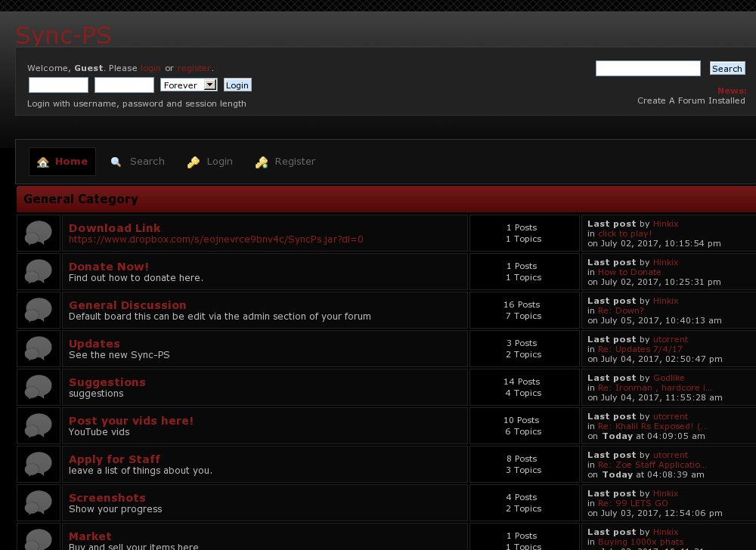Click the Login key icon in navigation
The width and height of the screenshot is (756, 550).
coord(194,162)
